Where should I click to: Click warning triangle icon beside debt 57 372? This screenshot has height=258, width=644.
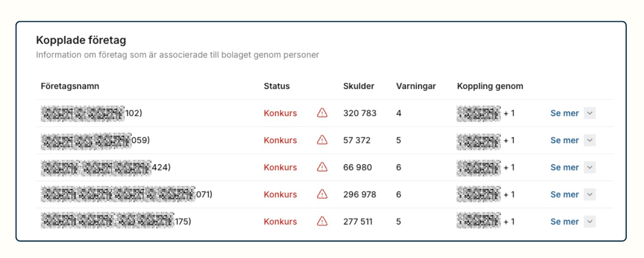pyautogui.click(x=322, y=140)
